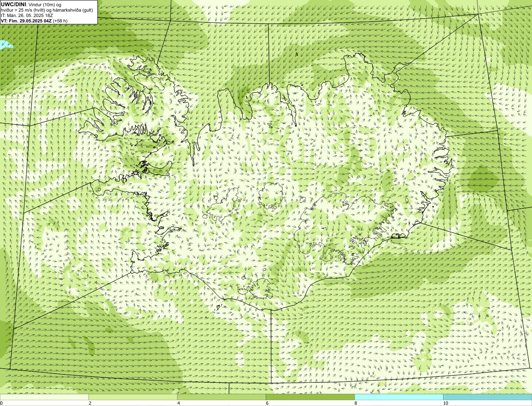Click the scale label '8'
532x406 pixels.
[x=356, y=403]
